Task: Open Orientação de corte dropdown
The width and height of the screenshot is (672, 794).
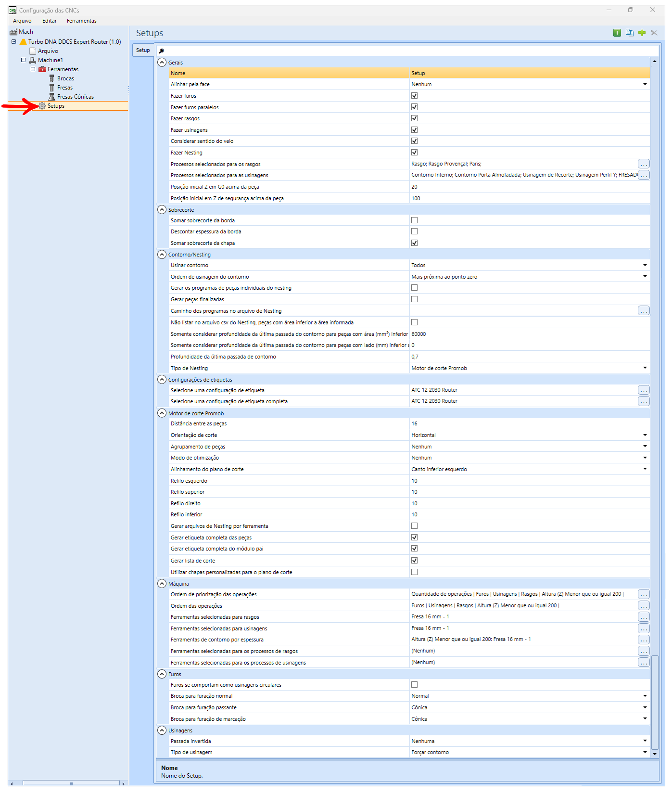Action: tap(645, 435)
